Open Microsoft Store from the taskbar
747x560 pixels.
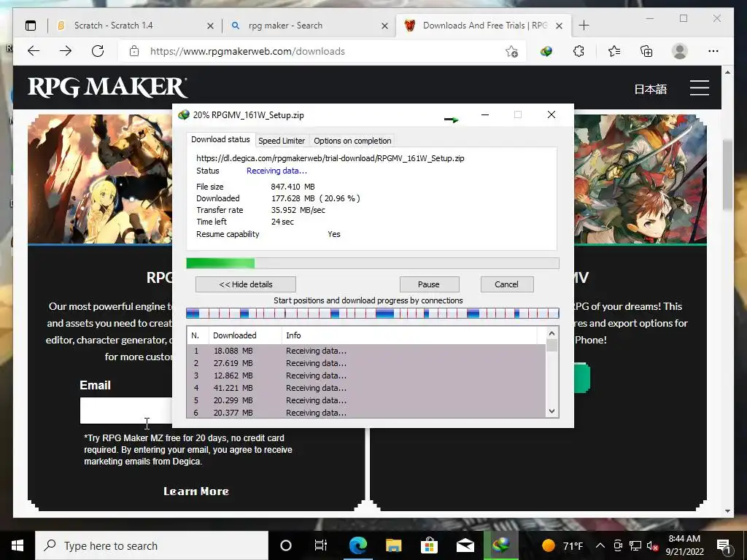pyautogui.click(x=429, y=545)
